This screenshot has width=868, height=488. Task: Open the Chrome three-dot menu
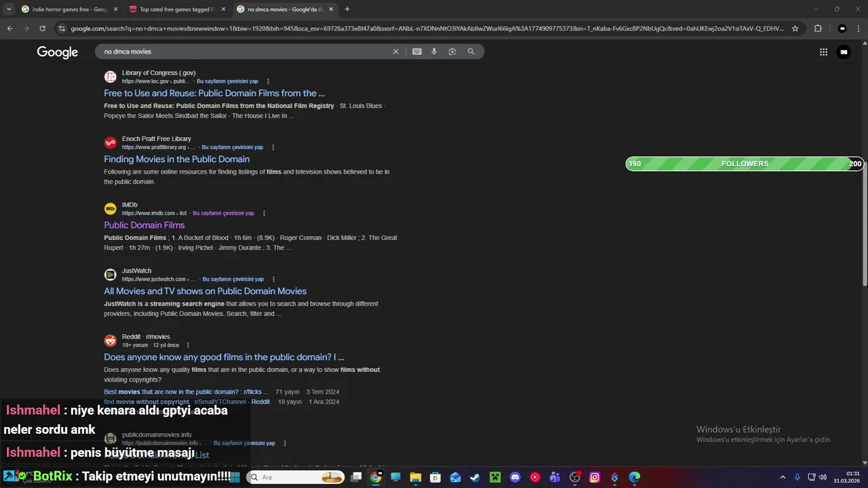(x=859, y=28)
